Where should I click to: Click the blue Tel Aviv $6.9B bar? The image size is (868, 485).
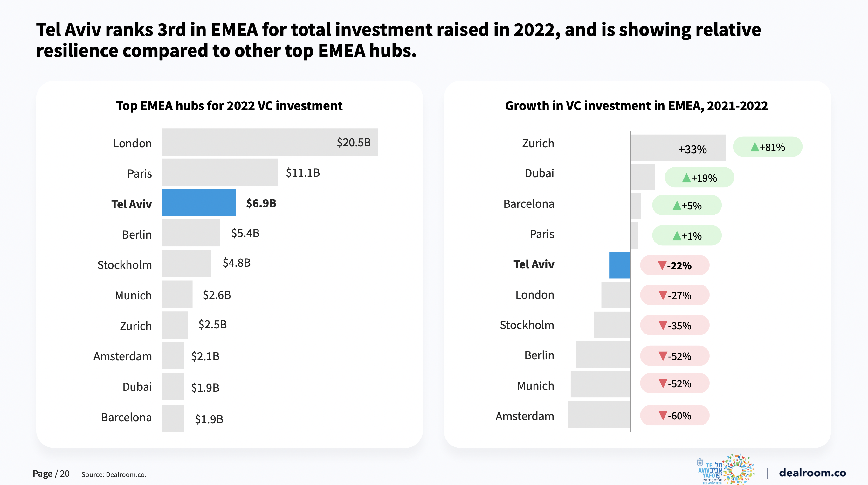coord(198,202)
